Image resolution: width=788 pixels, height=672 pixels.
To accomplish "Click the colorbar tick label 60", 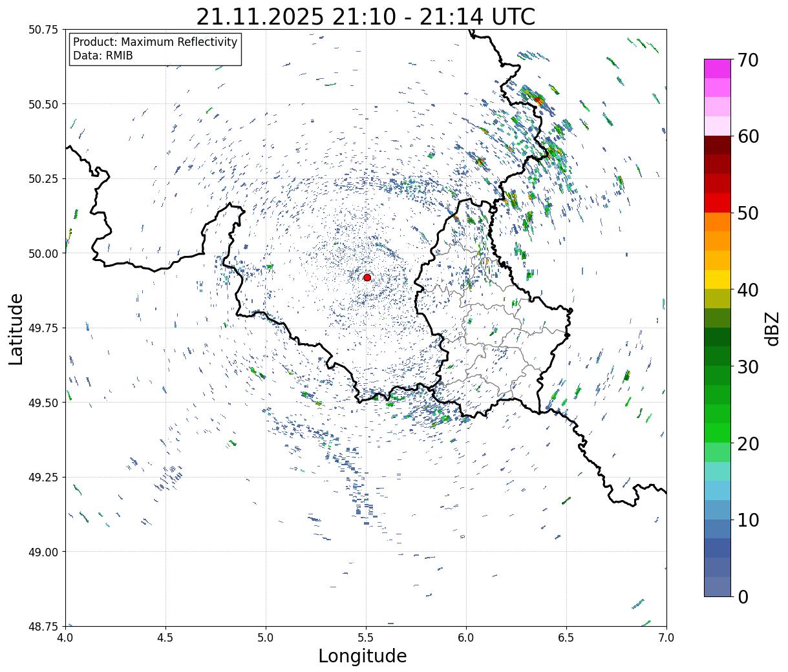I will pos(748,136).
